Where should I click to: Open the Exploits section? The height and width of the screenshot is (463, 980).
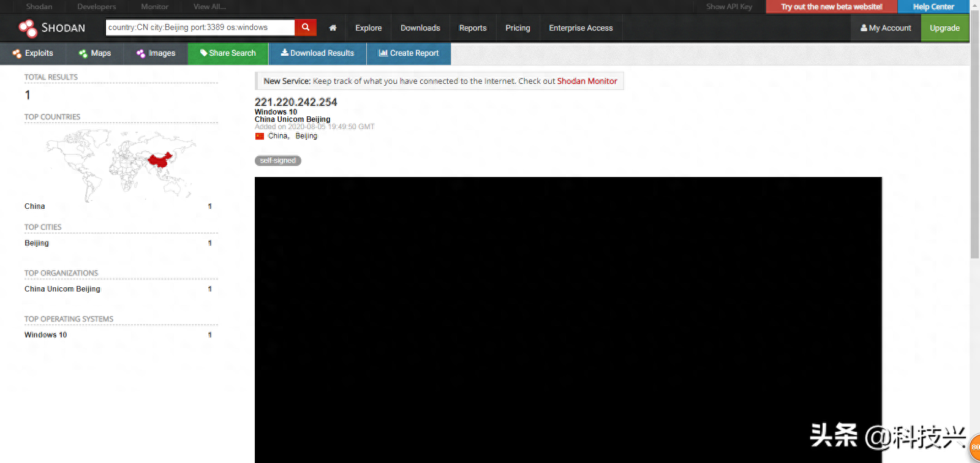click(x=33, y=53)
